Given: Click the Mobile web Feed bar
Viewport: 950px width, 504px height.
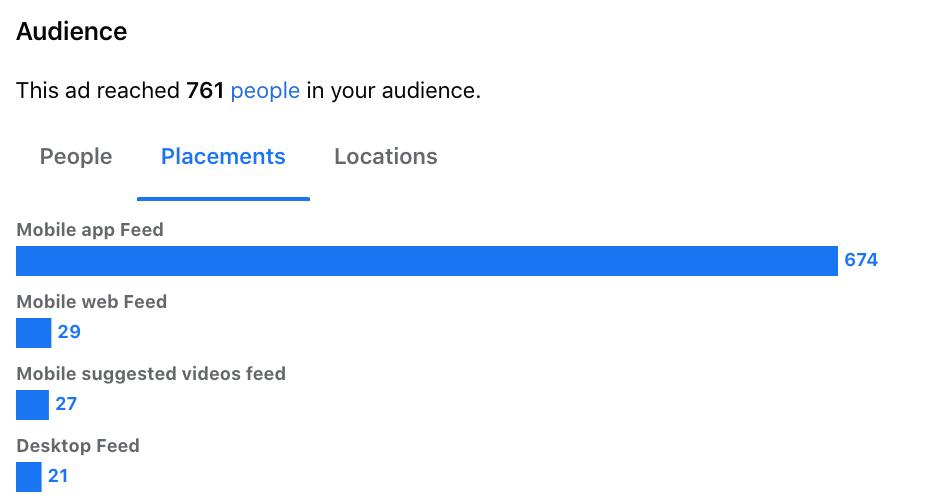Looking at the screenshot, I should [33, 333].
